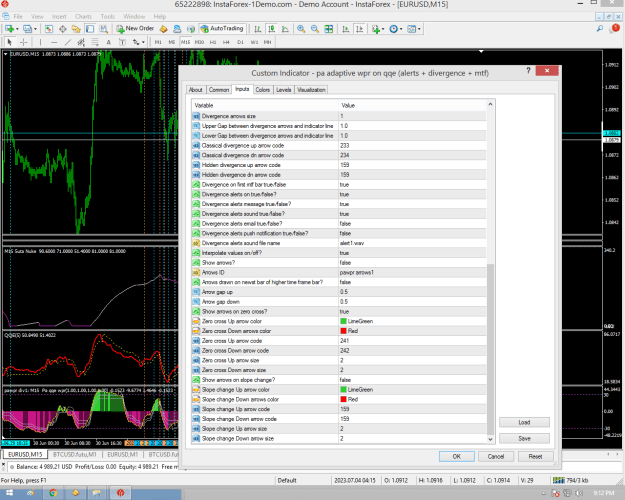Image resolution: width=625 pixels, height=500 pixels.
Task: Show the Navigator panel icon
Action: 76,29
